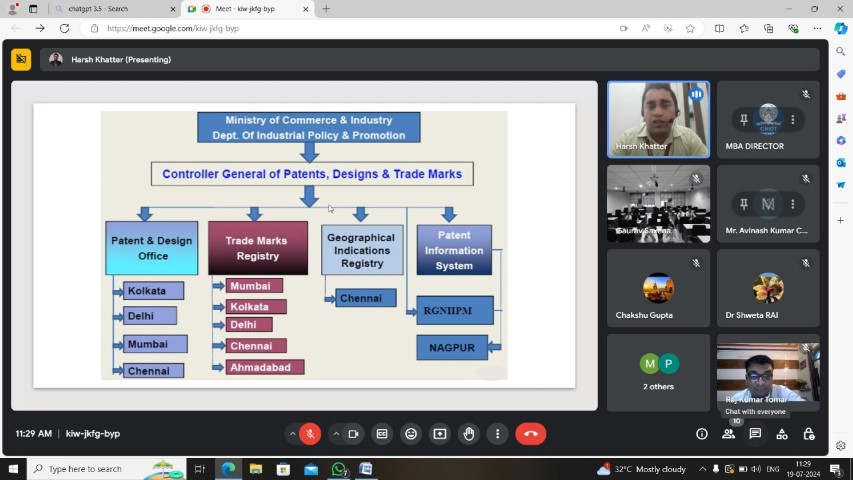Switch to the chatgpt 3.5 Search tab
Image resolution: width=853 pixels, height=480 pixels.
110,9
